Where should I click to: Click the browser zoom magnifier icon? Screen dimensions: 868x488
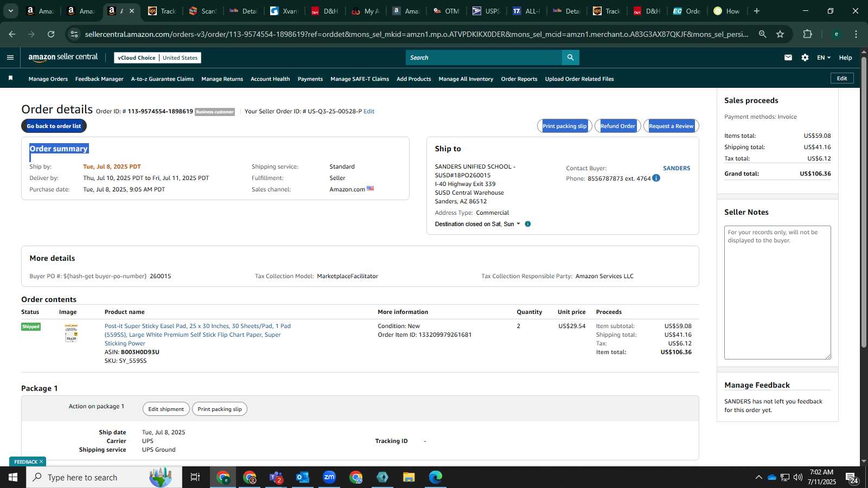point(763,34)
